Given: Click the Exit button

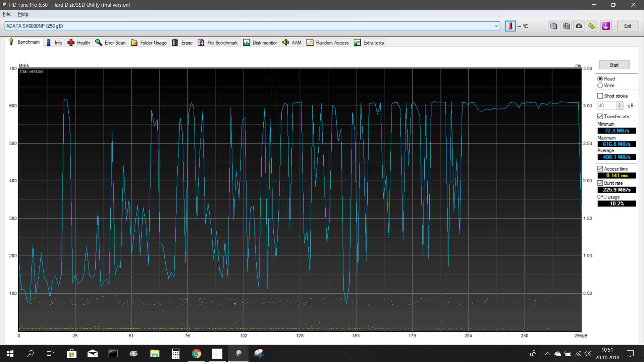Looking at the screenshot, I should coord(628,26).
